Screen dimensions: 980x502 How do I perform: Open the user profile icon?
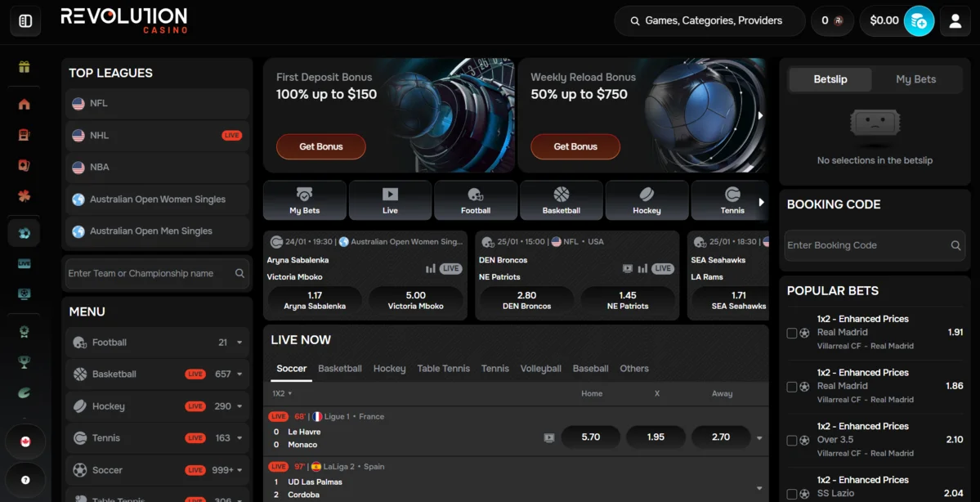point(955,21)
